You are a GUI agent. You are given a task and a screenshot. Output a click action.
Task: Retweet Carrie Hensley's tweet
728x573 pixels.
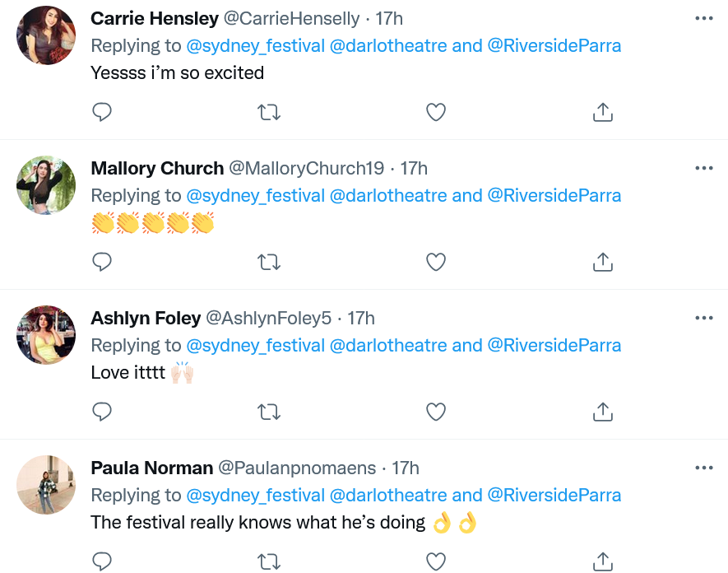(269, 112)
